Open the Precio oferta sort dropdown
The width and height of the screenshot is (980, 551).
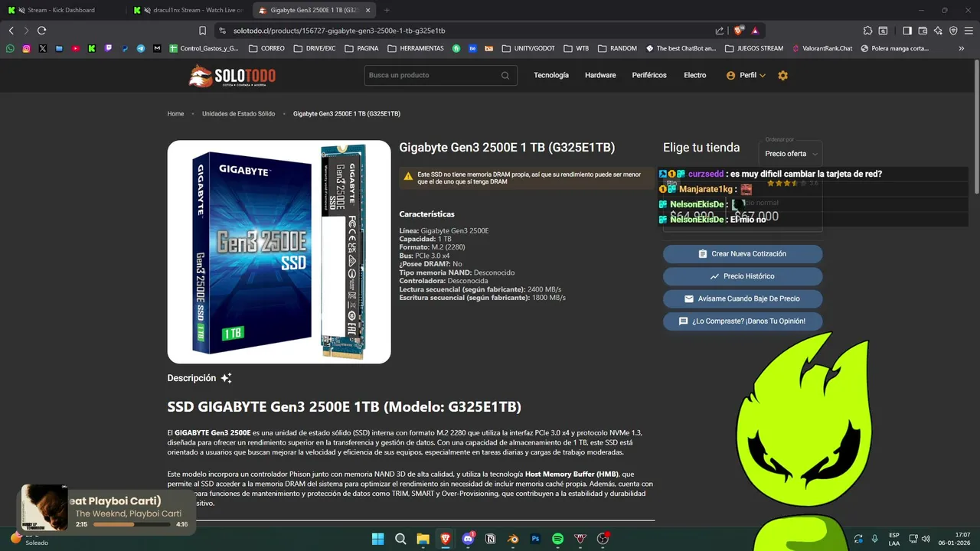point(791,154)
